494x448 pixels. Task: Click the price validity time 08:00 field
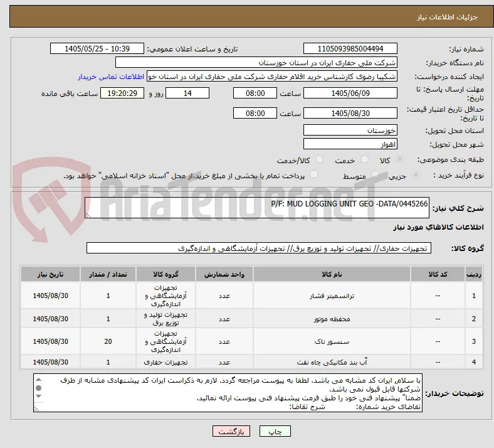click(255, 113)
